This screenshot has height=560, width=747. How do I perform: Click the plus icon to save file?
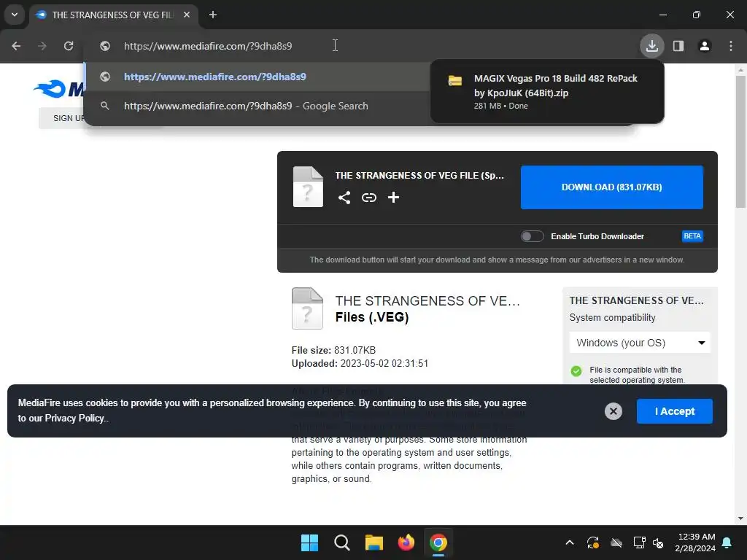point(393,197)
